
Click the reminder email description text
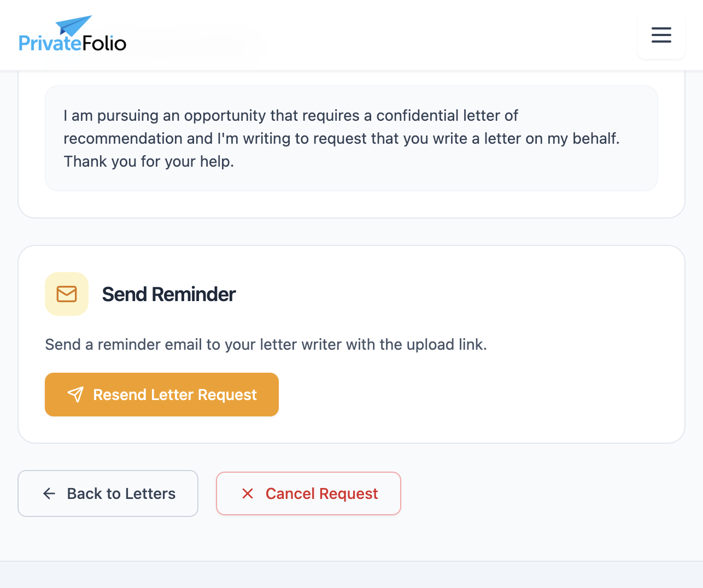click(266, 344)
